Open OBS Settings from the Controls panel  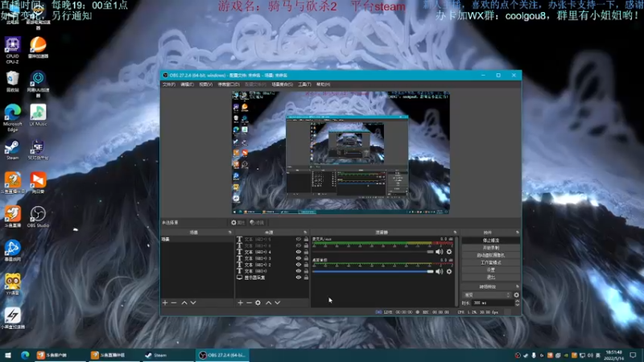(491, 269)
